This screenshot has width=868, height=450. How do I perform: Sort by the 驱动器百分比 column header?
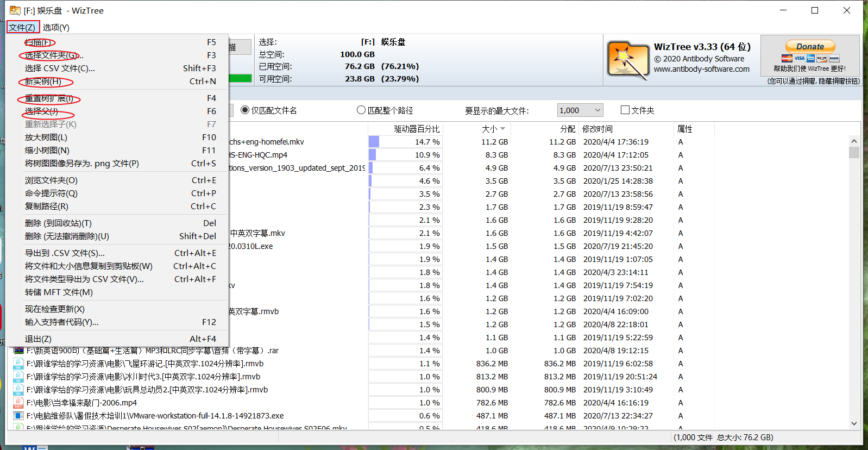pos(406,129)
